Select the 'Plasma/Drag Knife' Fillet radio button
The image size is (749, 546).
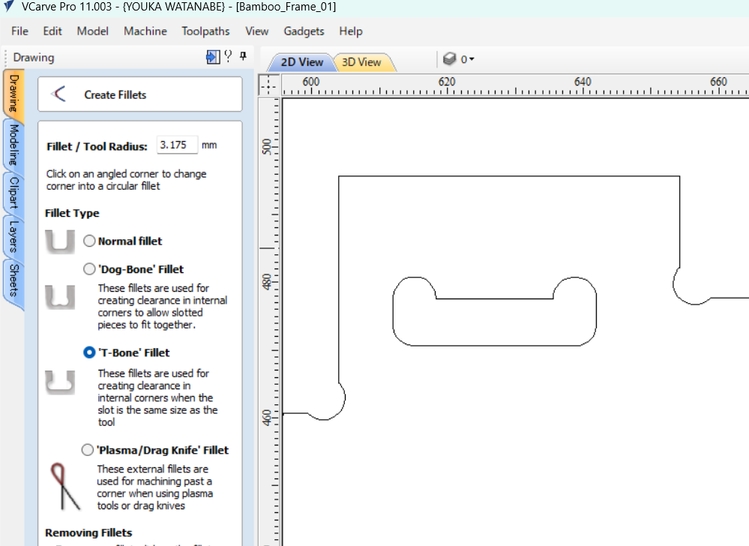(x=87, y=450)
